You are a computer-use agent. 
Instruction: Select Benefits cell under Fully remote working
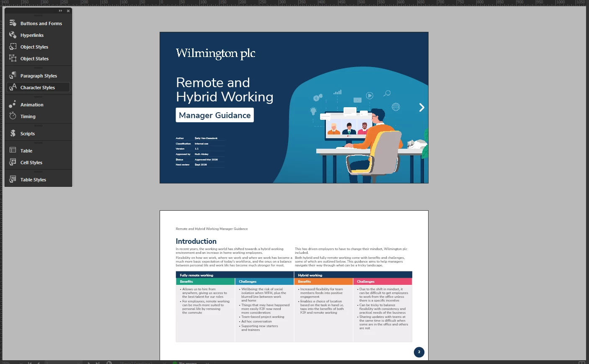[205, 281]
